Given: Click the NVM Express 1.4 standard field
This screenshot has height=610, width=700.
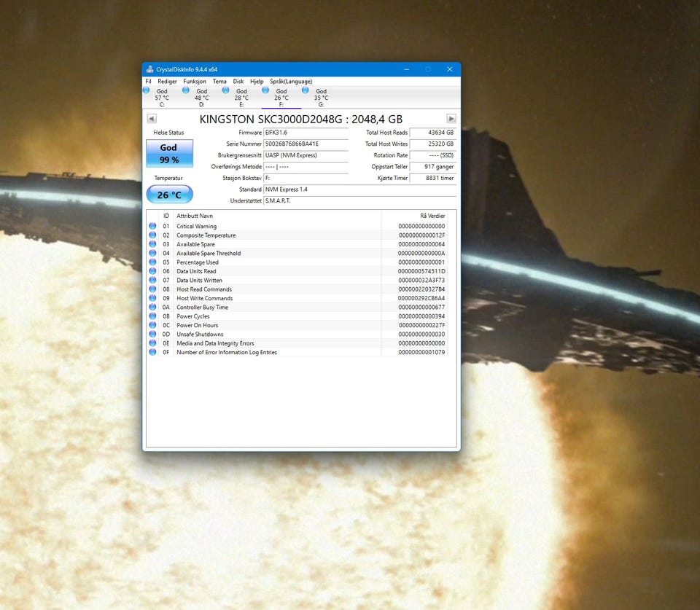Looking at the screenshot, I should pyautogui.click(x=359, y=189).
